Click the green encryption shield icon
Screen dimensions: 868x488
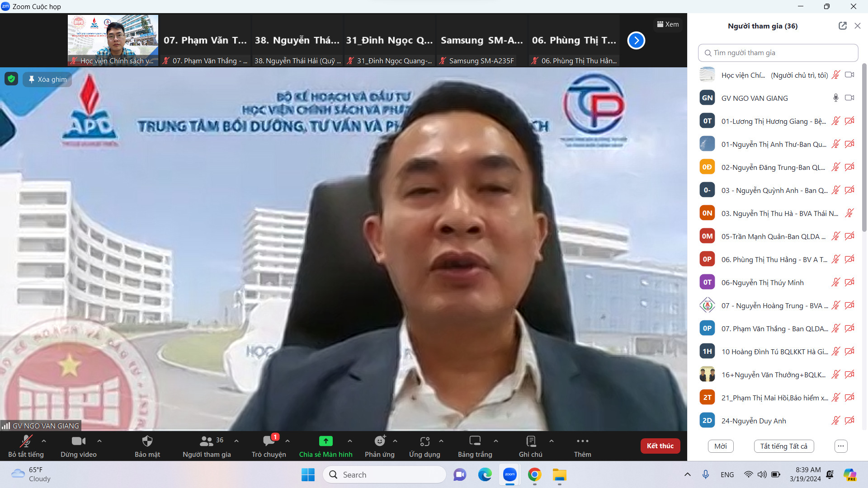[x=11, y=79]
